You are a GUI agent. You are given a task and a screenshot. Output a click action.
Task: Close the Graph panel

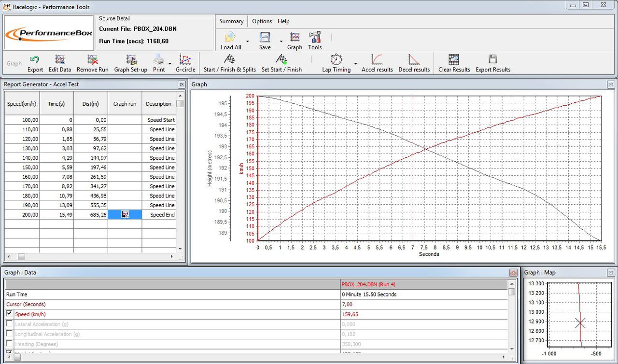611,84
